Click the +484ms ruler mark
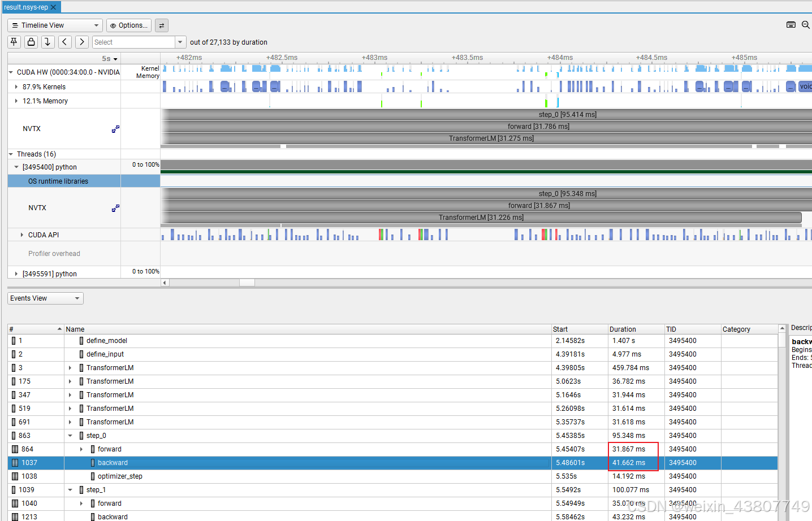The height and width of the screenshot is (521, 812). [x=560, y=58]
